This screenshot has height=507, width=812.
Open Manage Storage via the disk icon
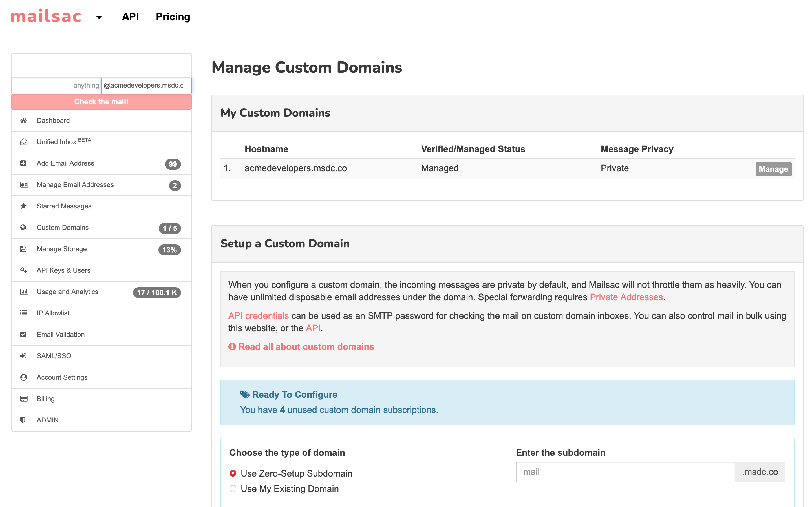(x=23, y=249)
